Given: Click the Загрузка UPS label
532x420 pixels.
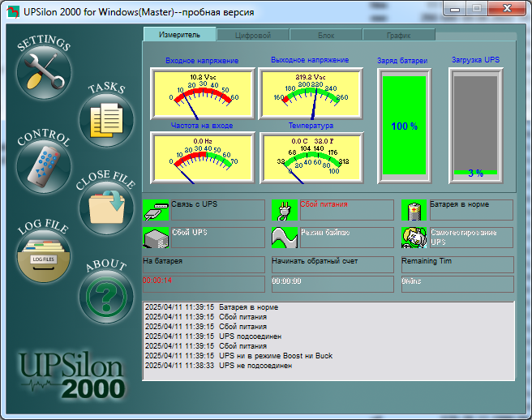Looking at the screenshot, I should pyautogui.click(x=476, y=60).
